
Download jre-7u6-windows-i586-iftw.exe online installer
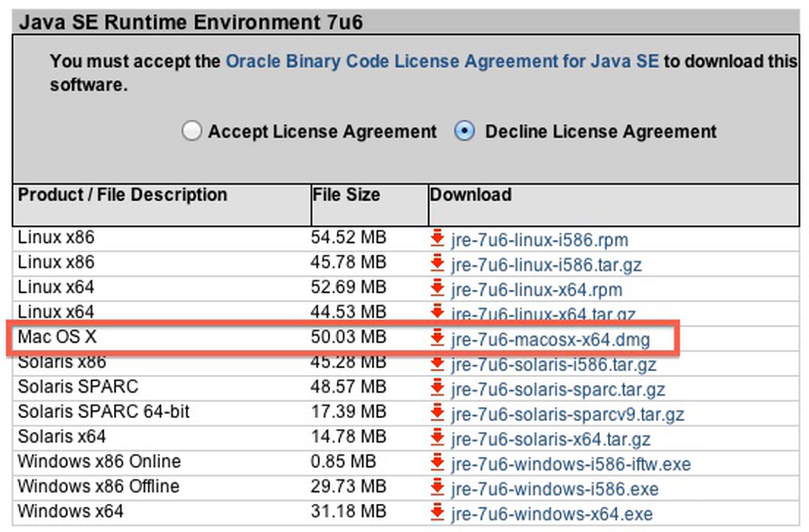pyautogui.click(x=571, y=464)
